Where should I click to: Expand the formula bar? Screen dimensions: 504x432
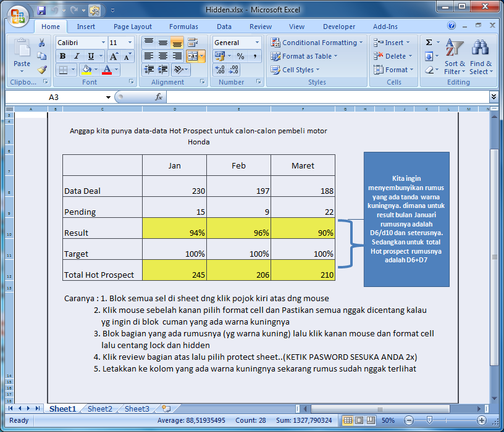[x=493, y=96]
